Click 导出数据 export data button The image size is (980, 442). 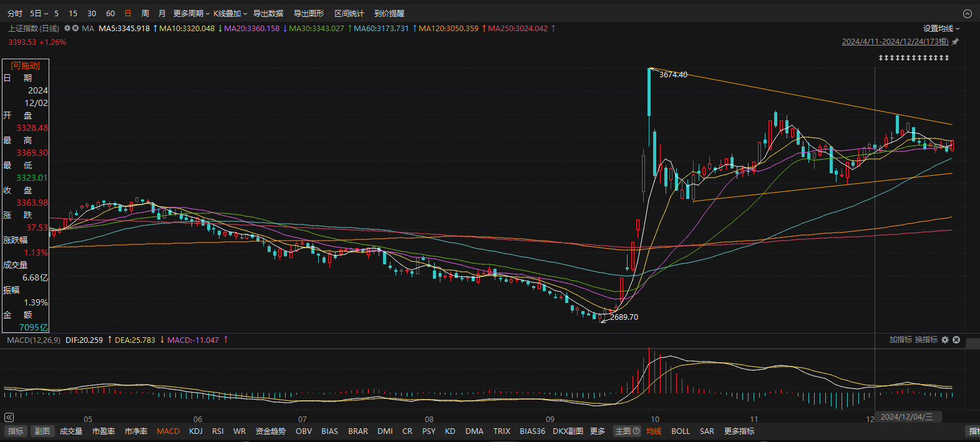(x=268, y=14)
